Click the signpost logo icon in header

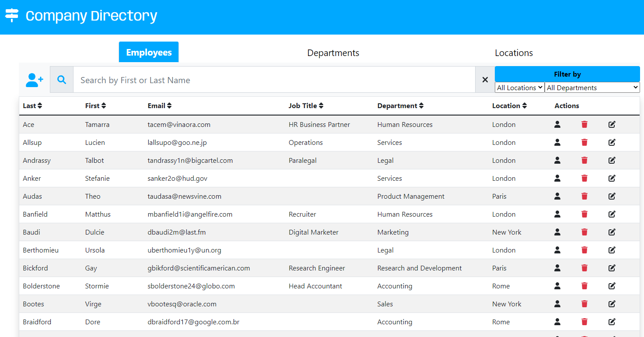click(x=12, y=15)
